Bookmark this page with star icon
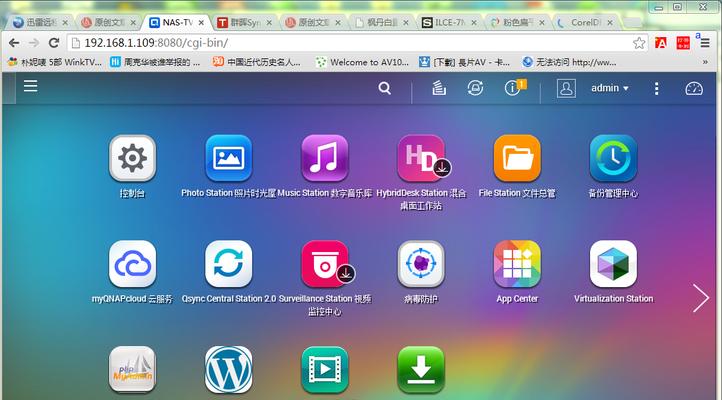 tap(639, 43)
